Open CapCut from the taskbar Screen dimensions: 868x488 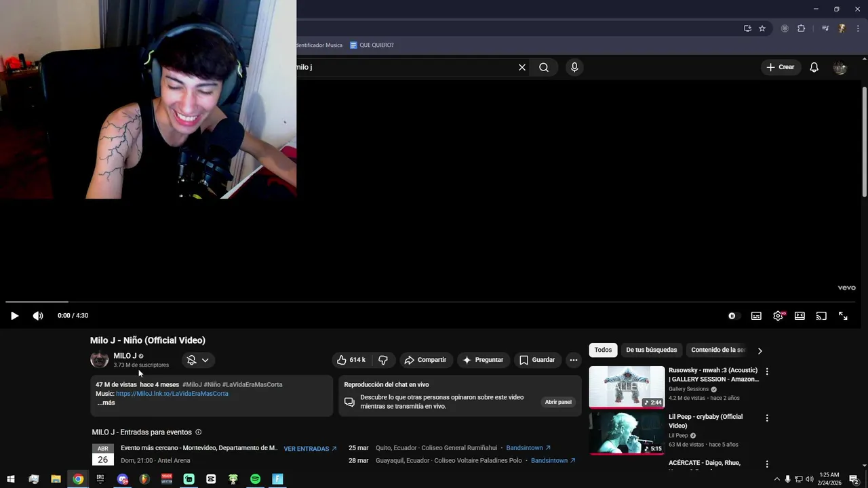tap(211, 479)
